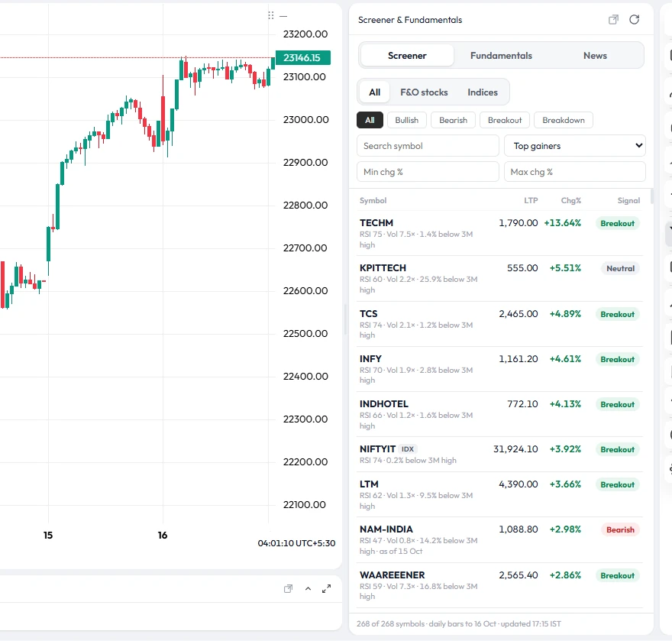672x641 pixels.
Task: Collapse bottom panel with the up chevron
Action: pos(308,589)
